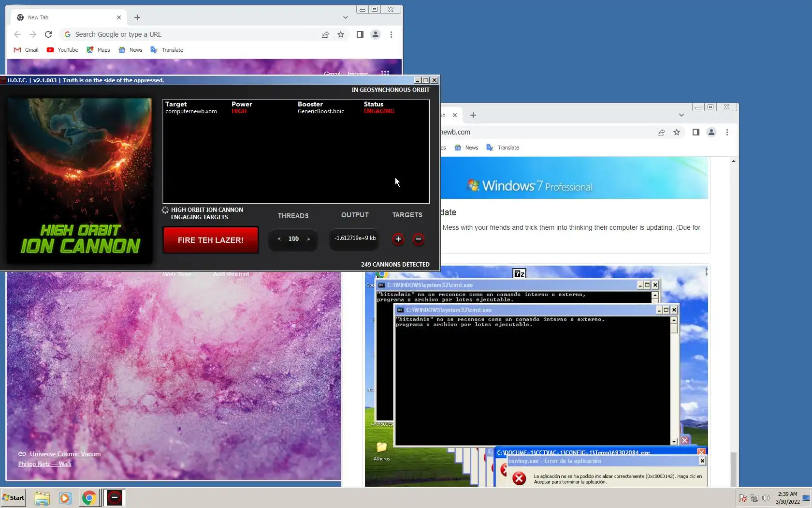
Task: Open Translate bookmark in New Tab window
Action: [x=167, y=50]
